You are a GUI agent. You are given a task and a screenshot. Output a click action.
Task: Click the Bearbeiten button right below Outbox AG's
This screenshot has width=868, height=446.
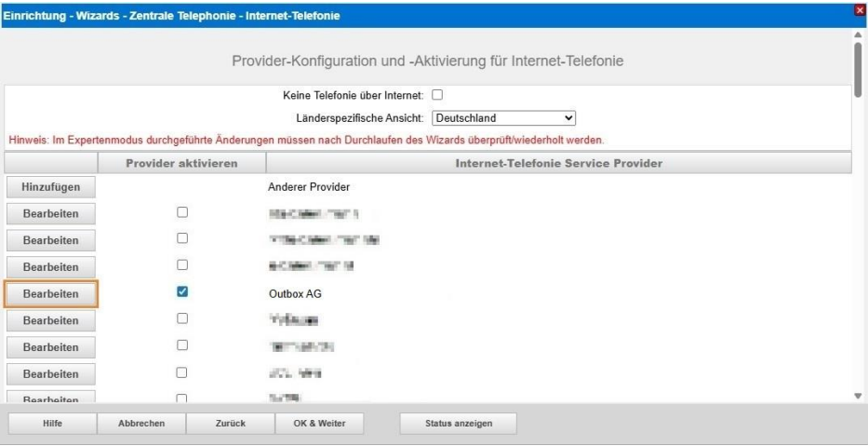[51, 321]
